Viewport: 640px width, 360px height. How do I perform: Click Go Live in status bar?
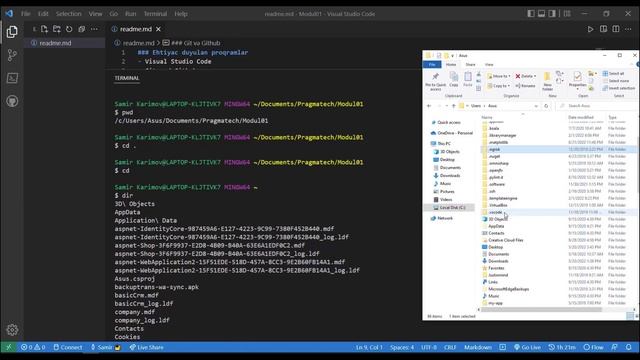(x=527, y=347)
